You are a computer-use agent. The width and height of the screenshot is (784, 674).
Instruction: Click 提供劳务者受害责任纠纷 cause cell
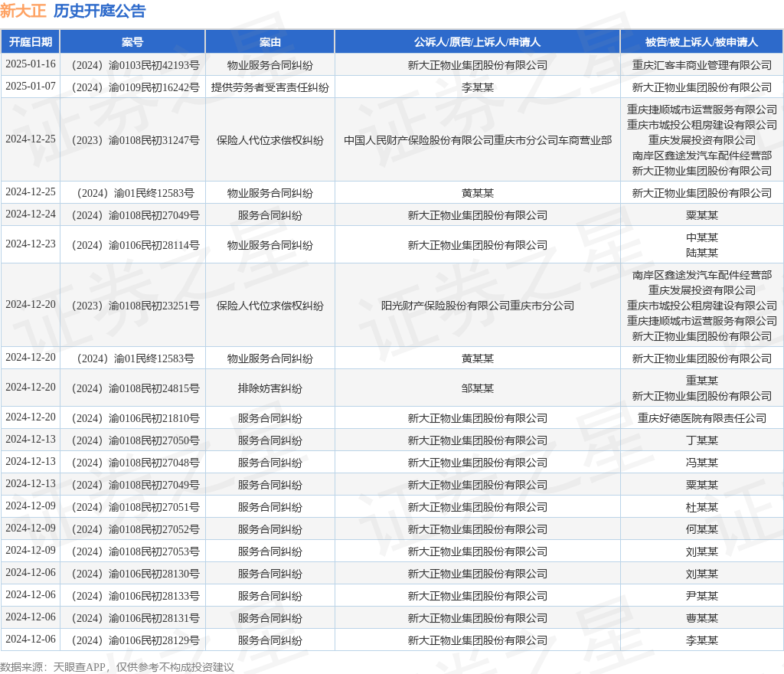(x=270, y=87)
